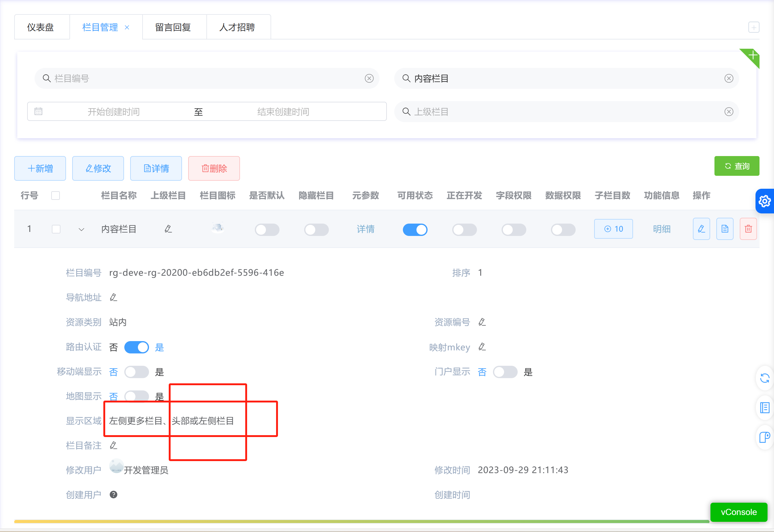
Task: Toggle the 字段权限 switch
Action: (x=514, y=230)
